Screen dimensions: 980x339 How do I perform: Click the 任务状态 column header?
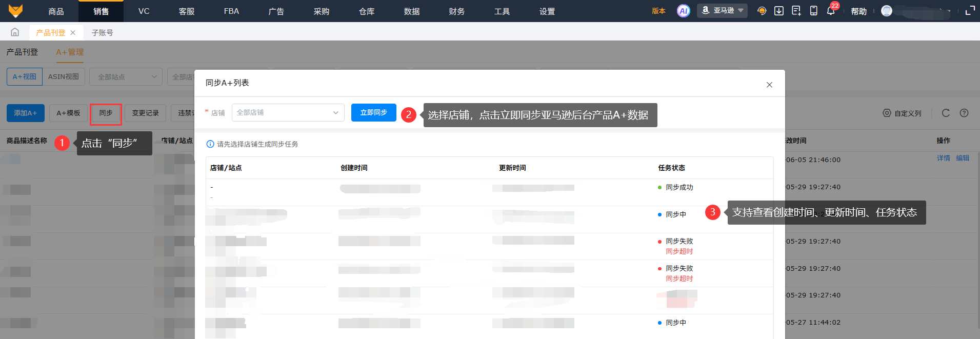click(x=672, y=168)
